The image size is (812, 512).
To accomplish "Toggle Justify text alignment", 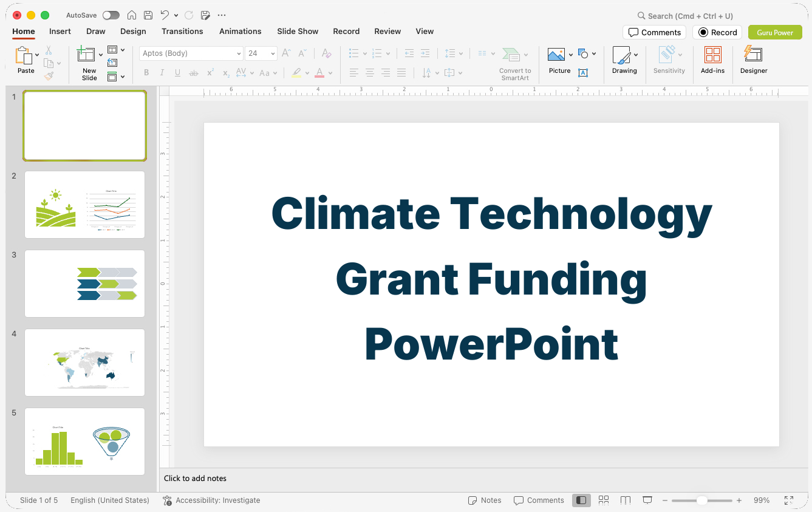I will [x=401, y=73].
